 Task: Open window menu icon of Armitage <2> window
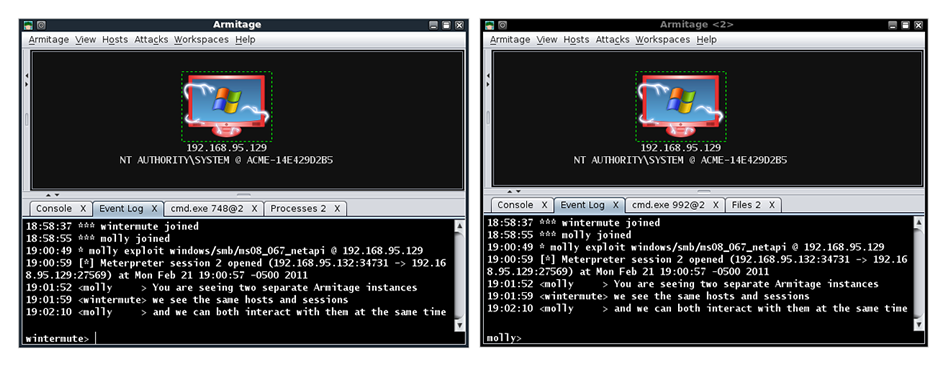pos(489,25)
